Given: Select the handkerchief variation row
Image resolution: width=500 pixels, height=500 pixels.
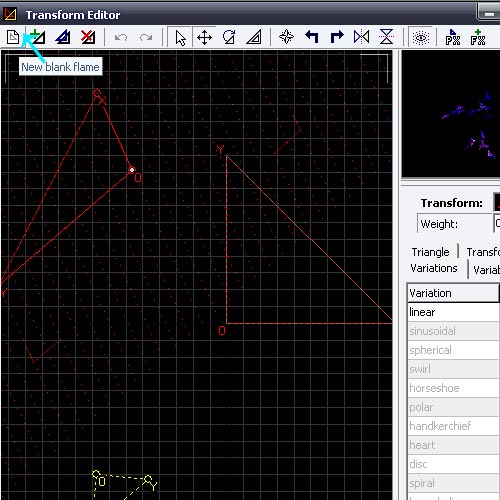Looking at the screenshot, I should [x=453, y=426].
